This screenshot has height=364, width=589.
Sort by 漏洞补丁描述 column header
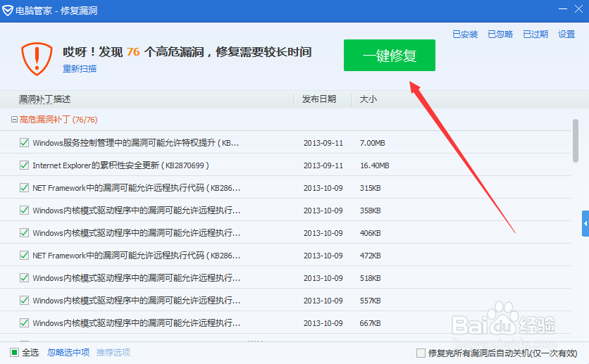pos(44,99)
